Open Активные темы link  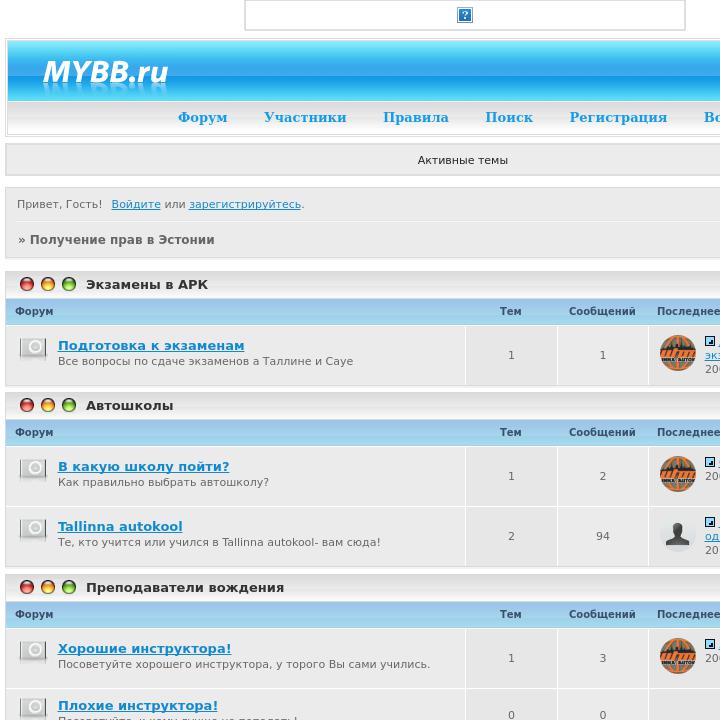462,160
